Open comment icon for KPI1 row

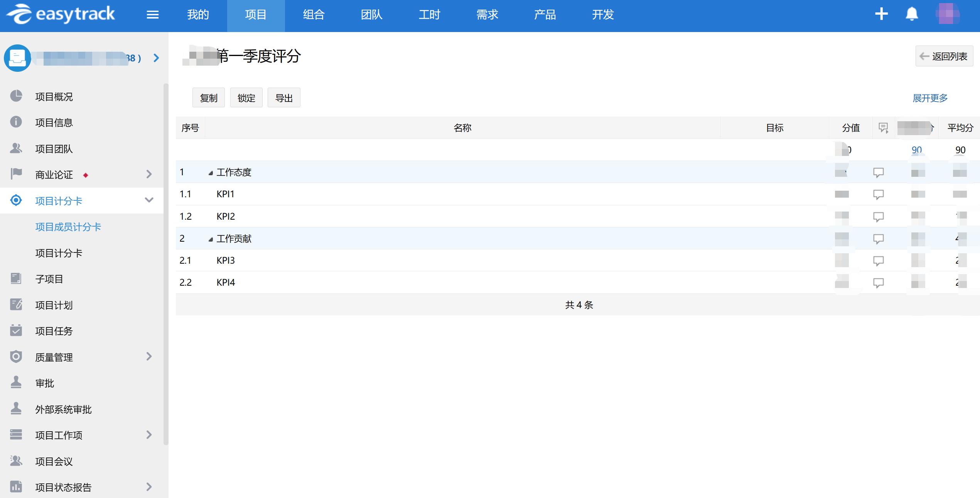[878, 194]
